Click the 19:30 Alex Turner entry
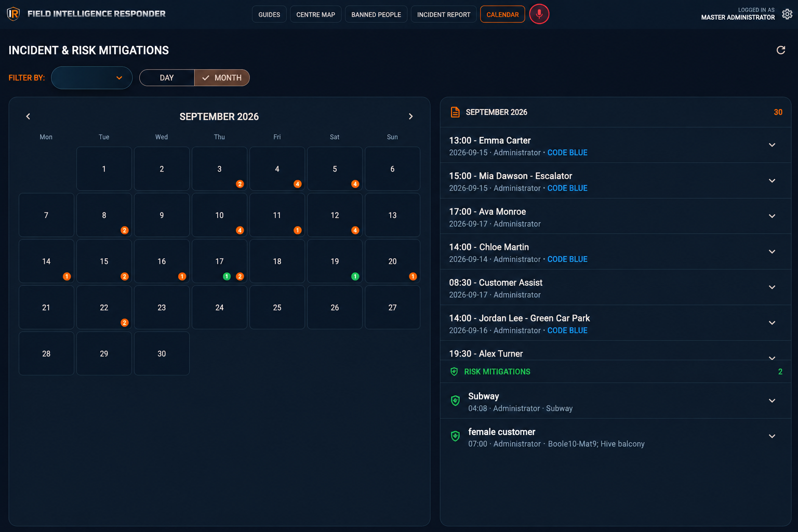 (x=616, y=351)
